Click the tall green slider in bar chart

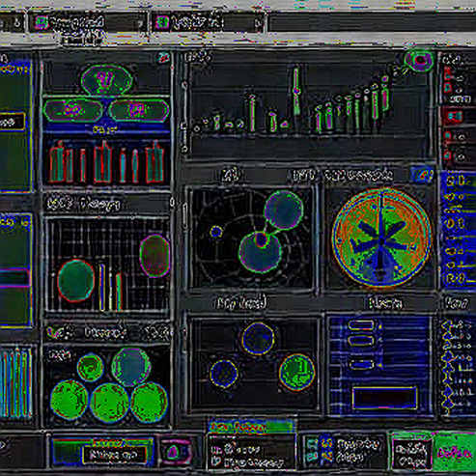click(x=296, y=91)
